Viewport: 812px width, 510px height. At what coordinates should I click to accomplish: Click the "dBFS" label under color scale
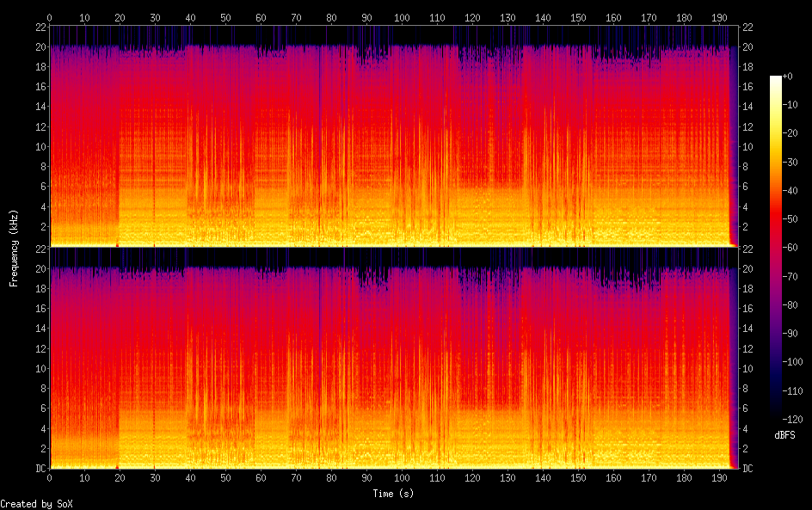coord(783,435)
